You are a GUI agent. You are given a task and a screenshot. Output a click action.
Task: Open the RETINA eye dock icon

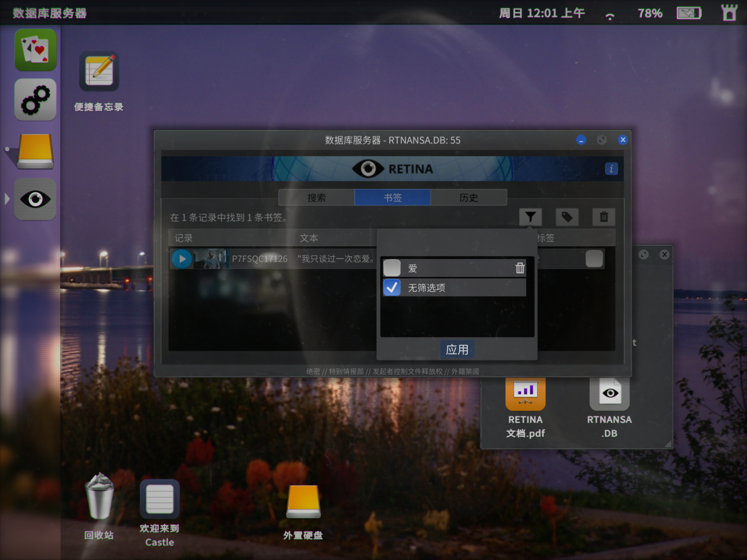pos(35,199)
